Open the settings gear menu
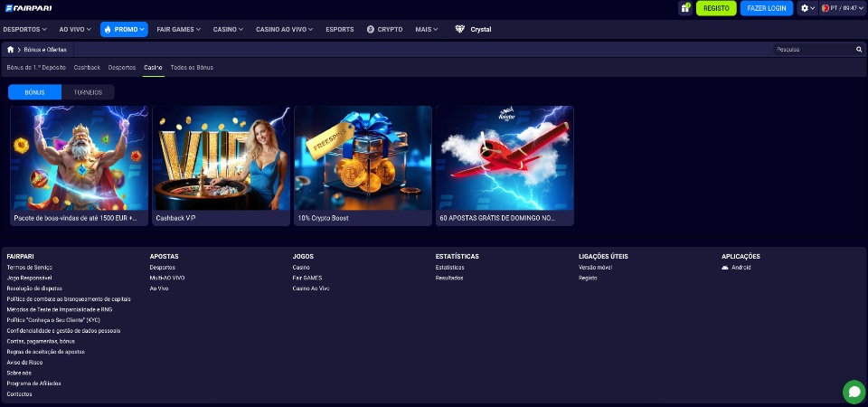868x407 pixels. pyautogui.click(x=807, y=8)
